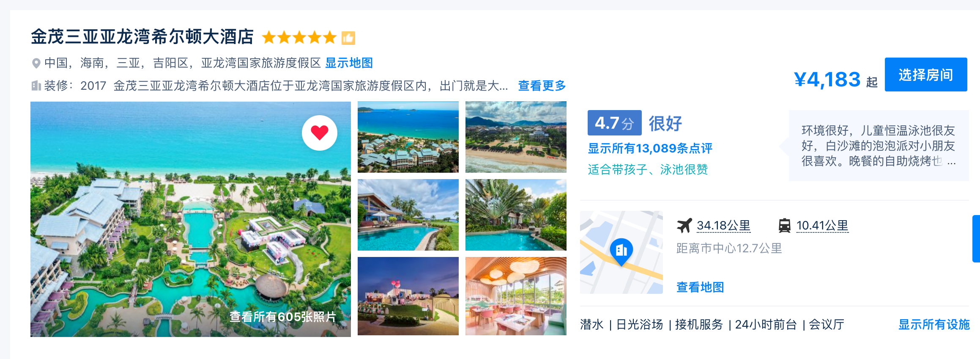Screen dimensions: 980x359
Task: Click the five-star rating icons
Action: (299, 38)
